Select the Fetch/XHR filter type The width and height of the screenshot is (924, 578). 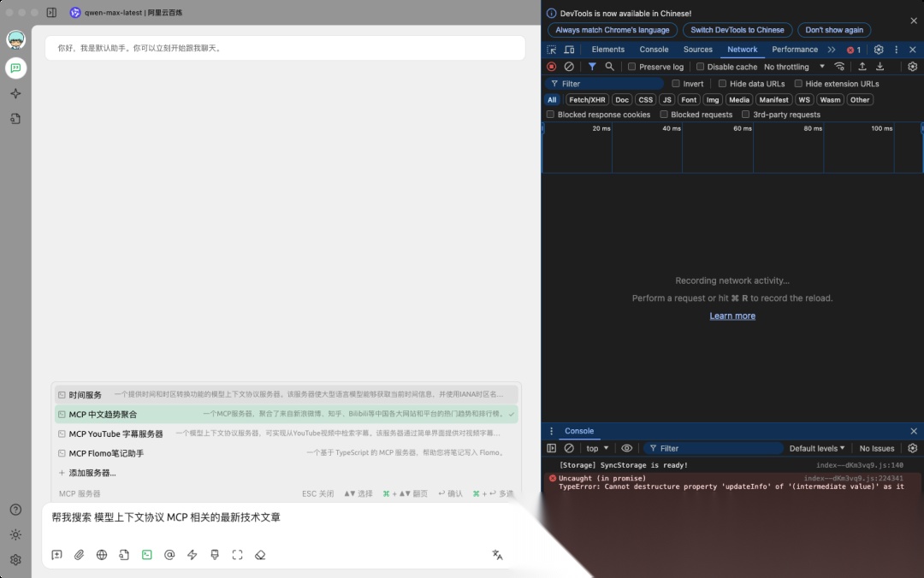pyautogui.click(x=587, y=99)
